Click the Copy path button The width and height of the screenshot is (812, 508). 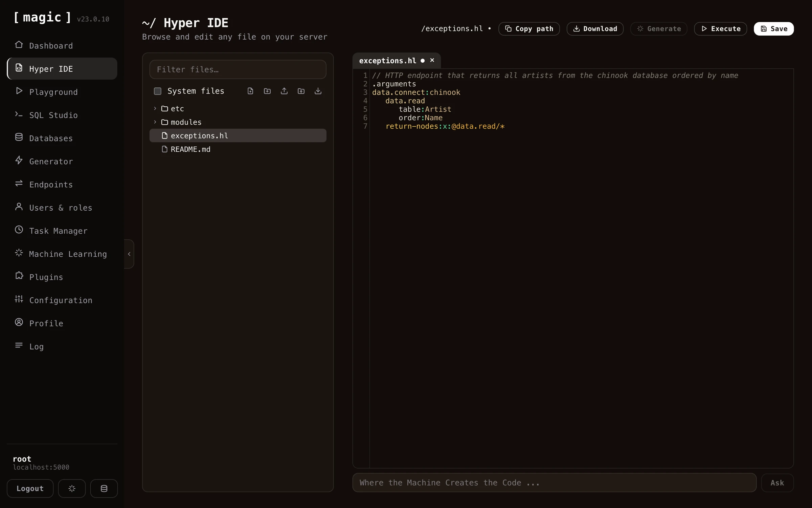pos(529,29)
